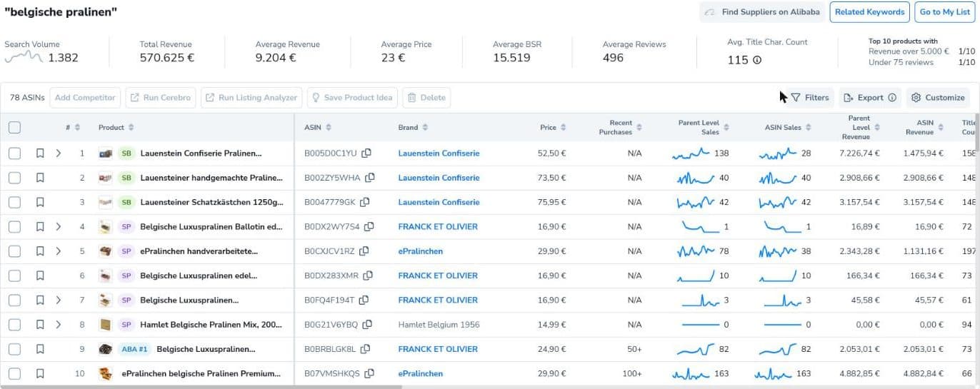Open ePralinchen brand link in row 5

click(x=421, y=251)
